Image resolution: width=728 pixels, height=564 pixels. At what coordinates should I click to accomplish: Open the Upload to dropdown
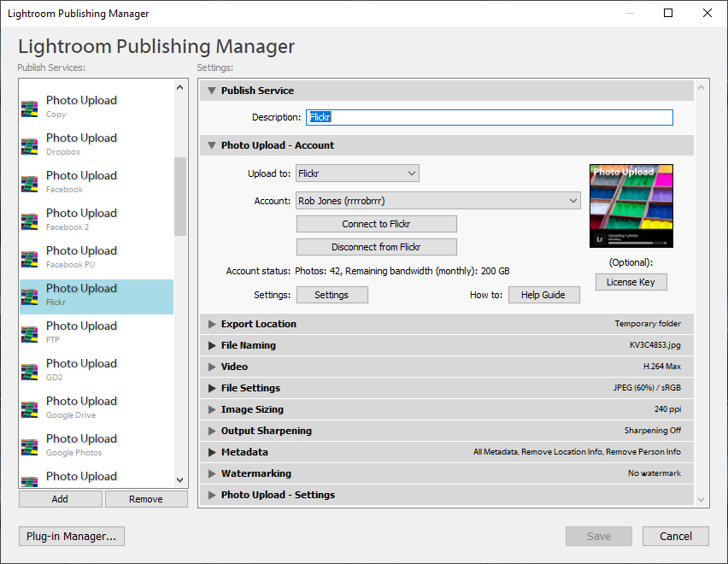tap(357, 173)
